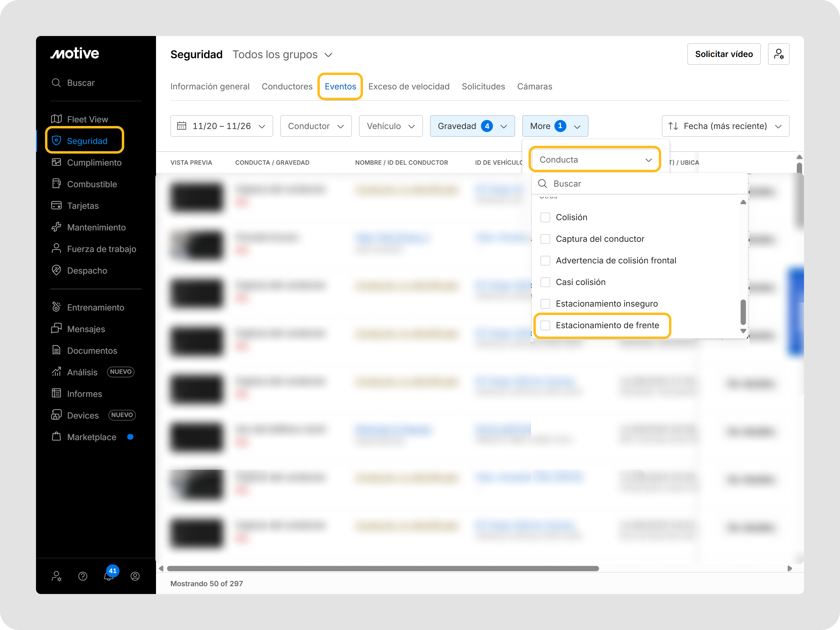The height and width of the screenshot is (630, 840).
Task: Switch to the Eventos tab
Action: click(340, 87)
